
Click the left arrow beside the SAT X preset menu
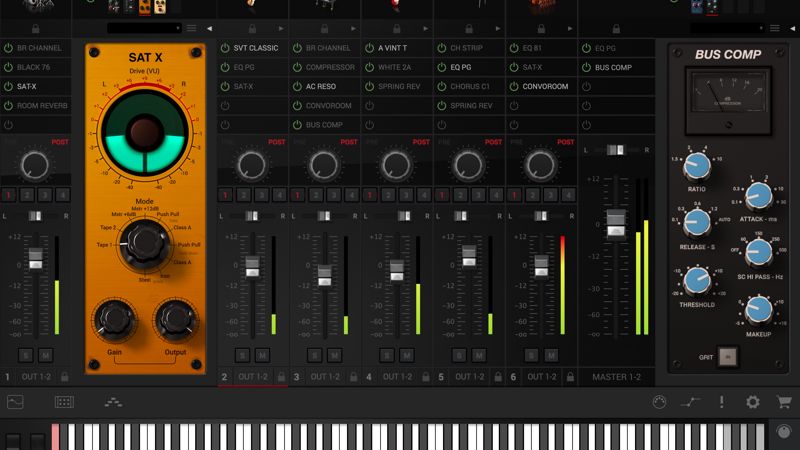(209, 29)
